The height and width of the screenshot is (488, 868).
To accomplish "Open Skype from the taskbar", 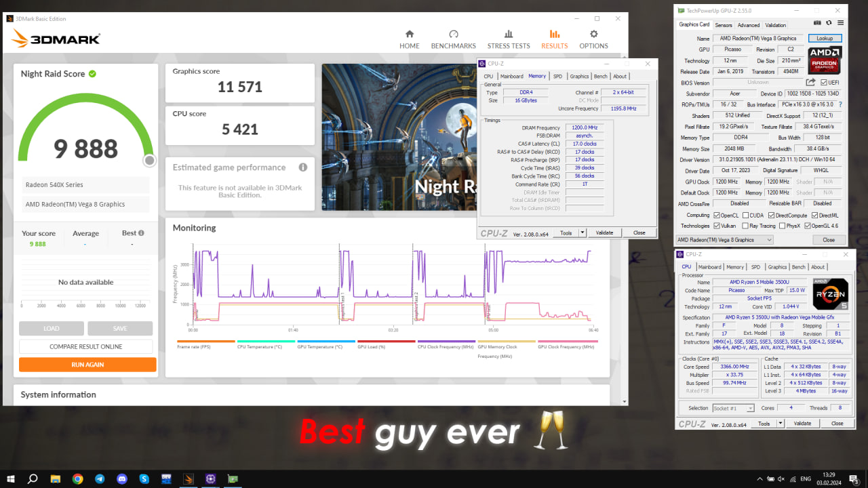I will (x=144, y=479).
